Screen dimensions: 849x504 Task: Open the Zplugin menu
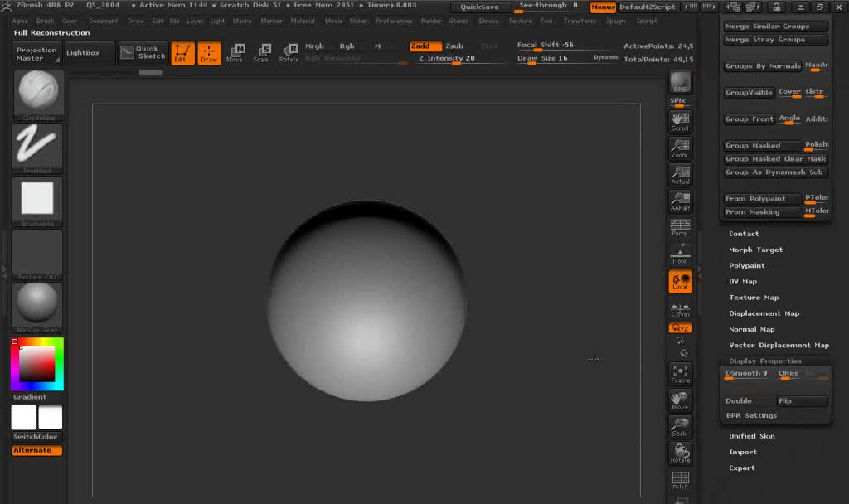(616, 21)
